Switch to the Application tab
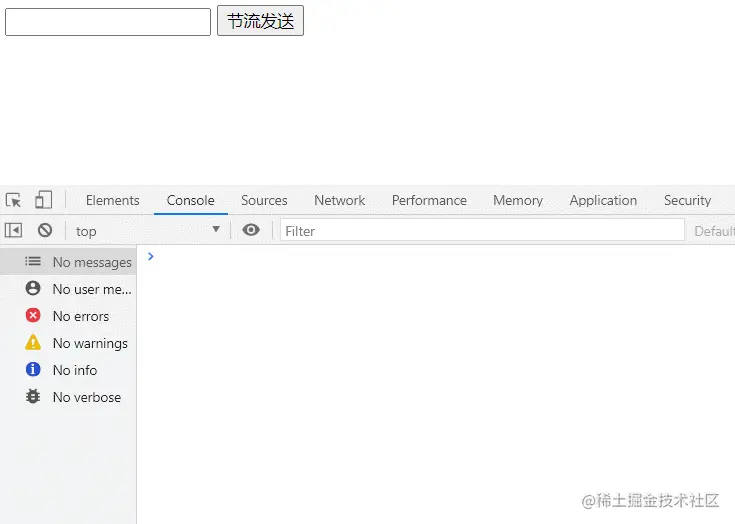 point(603,200)
